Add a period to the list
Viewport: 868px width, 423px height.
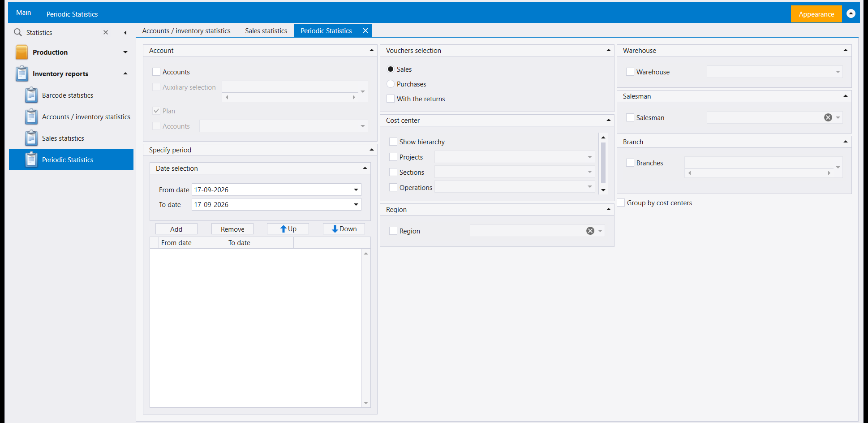[176, 229]
